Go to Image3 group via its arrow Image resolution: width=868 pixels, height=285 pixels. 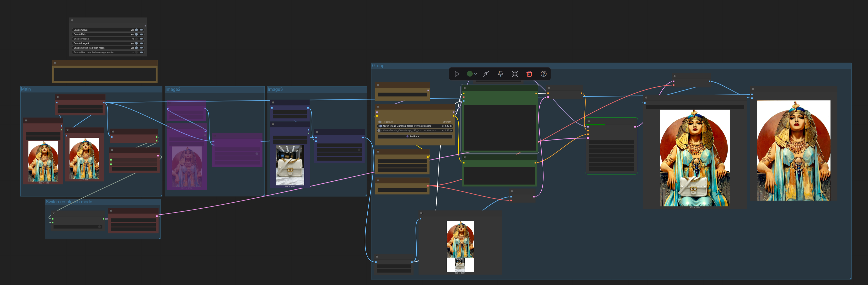[x=141, y=43]
